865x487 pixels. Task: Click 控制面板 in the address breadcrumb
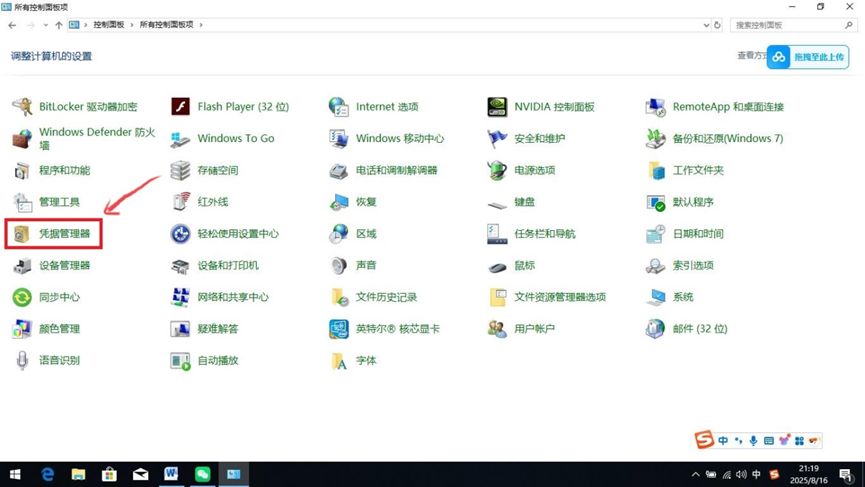point(109,25)
